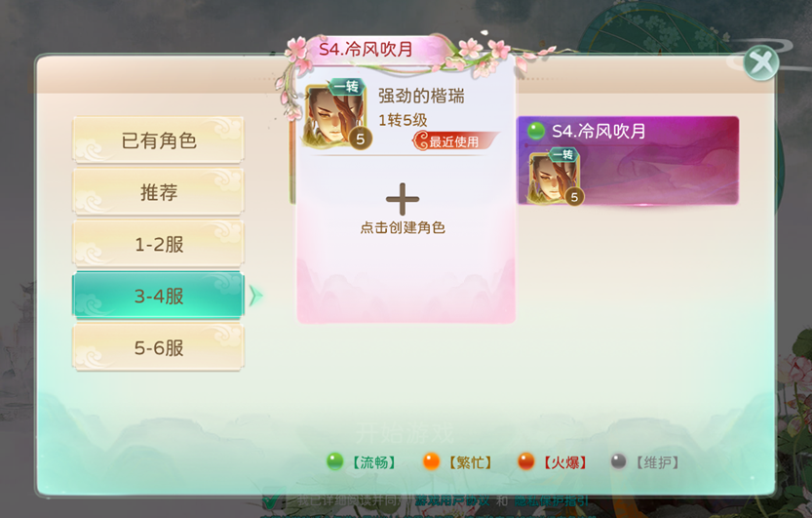Select the 3-4服 server group

pos(158,296)
